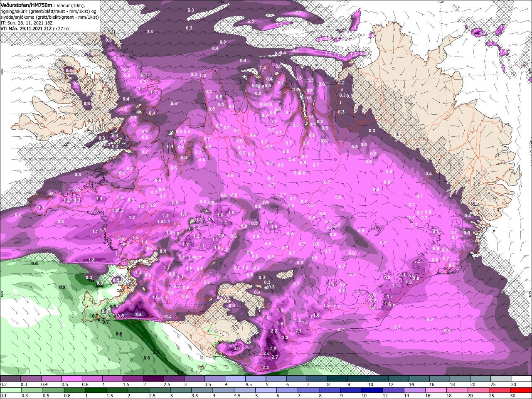Screen dimensions: 532x399
Task: Click the '2.9' precipitation value on the map
Action: [273, 349]
